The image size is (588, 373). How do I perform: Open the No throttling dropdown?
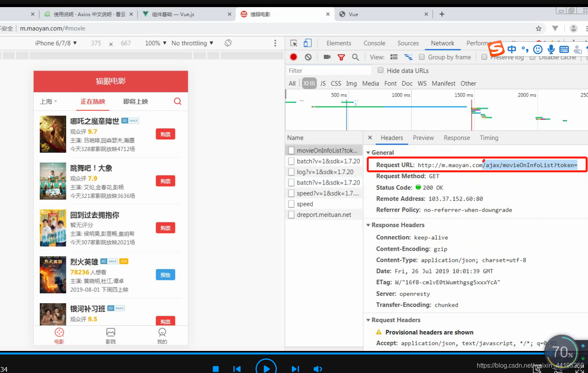pos(192,43)
